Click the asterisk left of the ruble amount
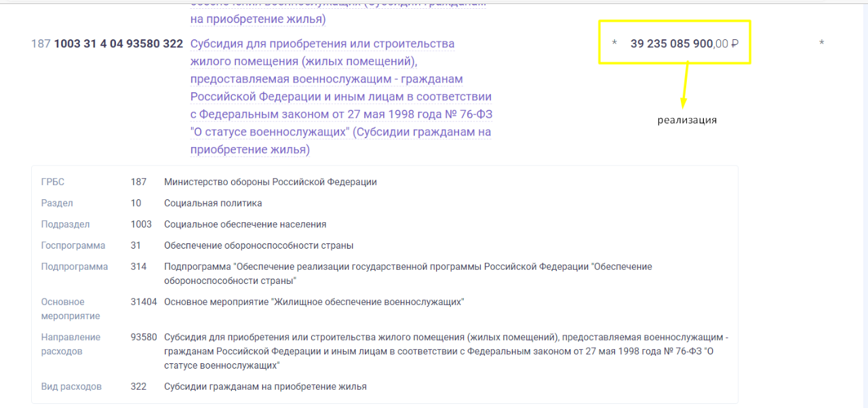Screen dimensions: 868x408 pyautogui.click(x=614, y=44)
